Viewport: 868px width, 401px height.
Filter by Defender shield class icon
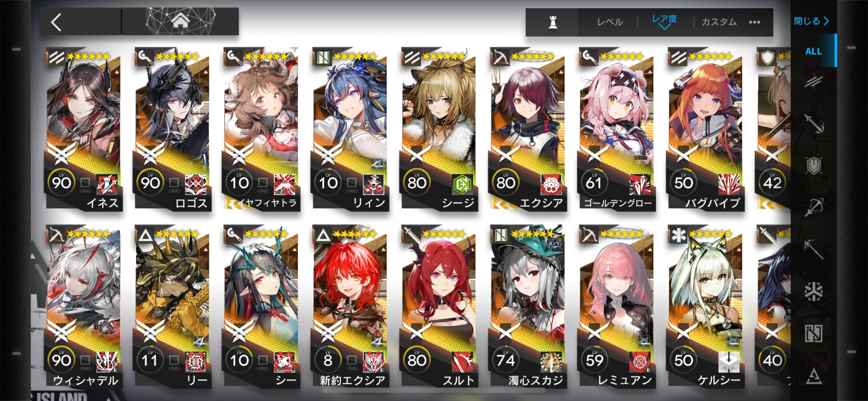pyautogui.click(x=814, y=165)
